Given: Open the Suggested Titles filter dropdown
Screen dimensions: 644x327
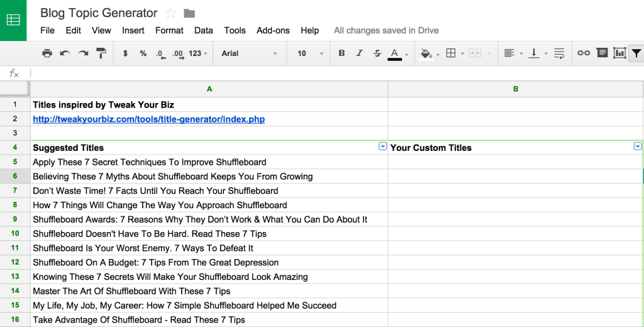Looking at the screenshot, I should click(x=382, y=147).
